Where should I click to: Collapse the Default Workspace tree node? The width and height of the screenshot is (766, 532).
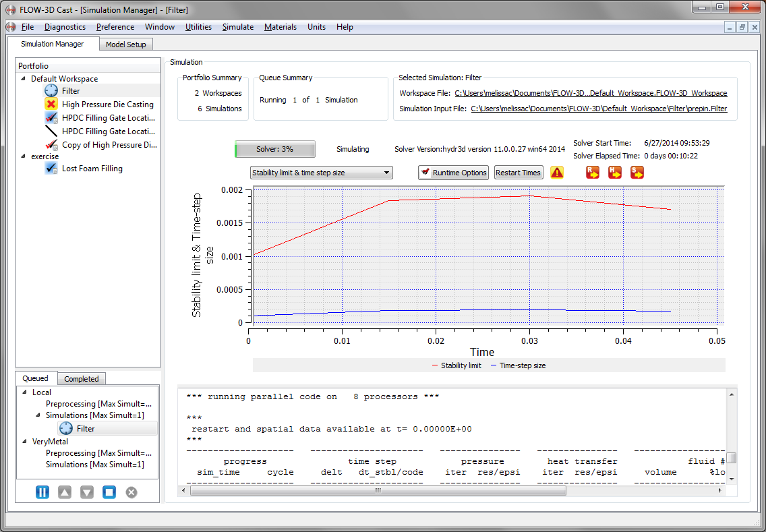point(23,79)
